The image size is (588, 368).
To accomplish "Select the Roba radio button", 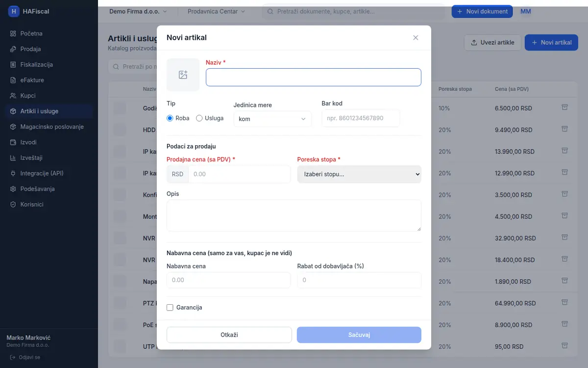I will pos(170,118).
